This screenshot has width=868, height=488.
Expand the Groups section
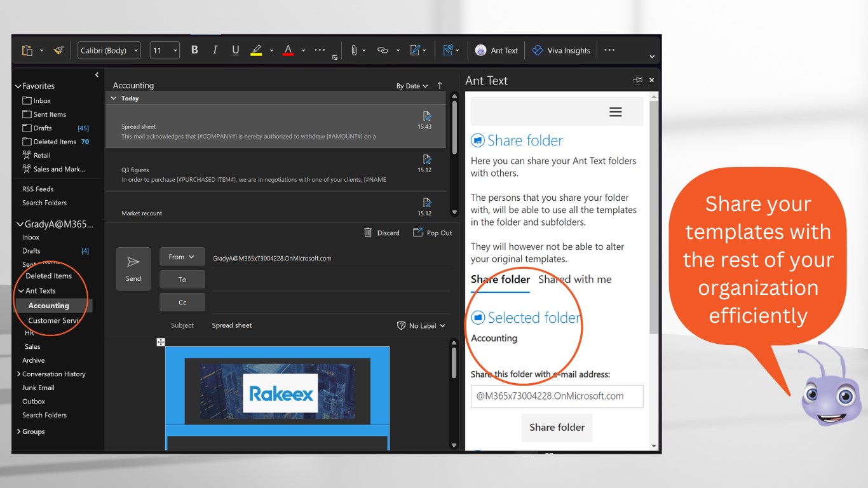tap(18, 431)
